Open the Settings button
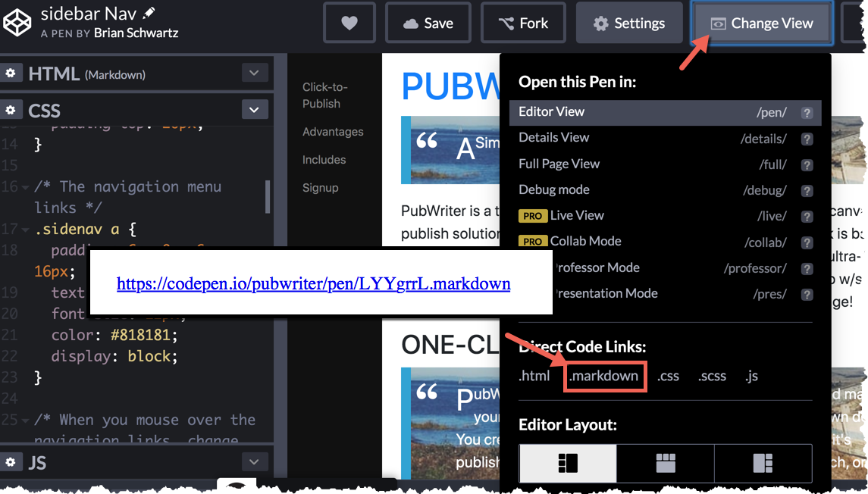Image resolution: width=868 pixels, height=494 pixels. click(629, 23)
